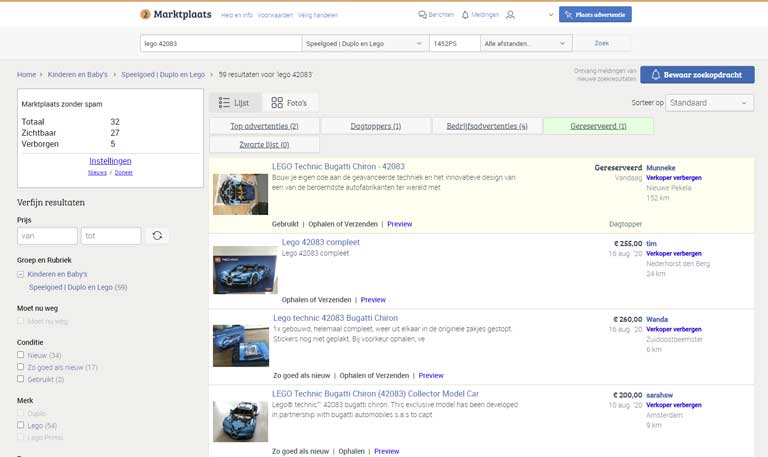Image resolution: width=768 pixels, height=457 pixels.
Task: Click the price refresh icon button
Action: click(157, 236)
